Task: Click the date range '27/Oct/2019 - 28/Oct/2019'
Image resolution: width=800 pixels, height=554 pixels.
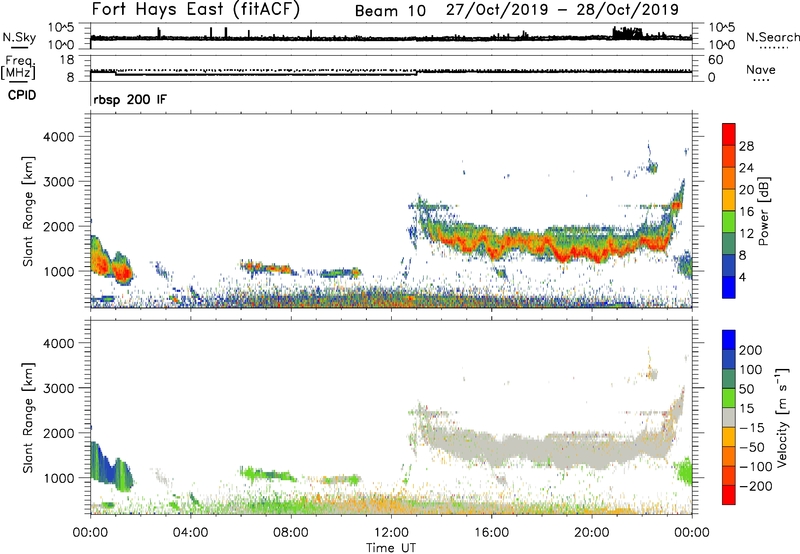Action: click(x=562, y=10)
